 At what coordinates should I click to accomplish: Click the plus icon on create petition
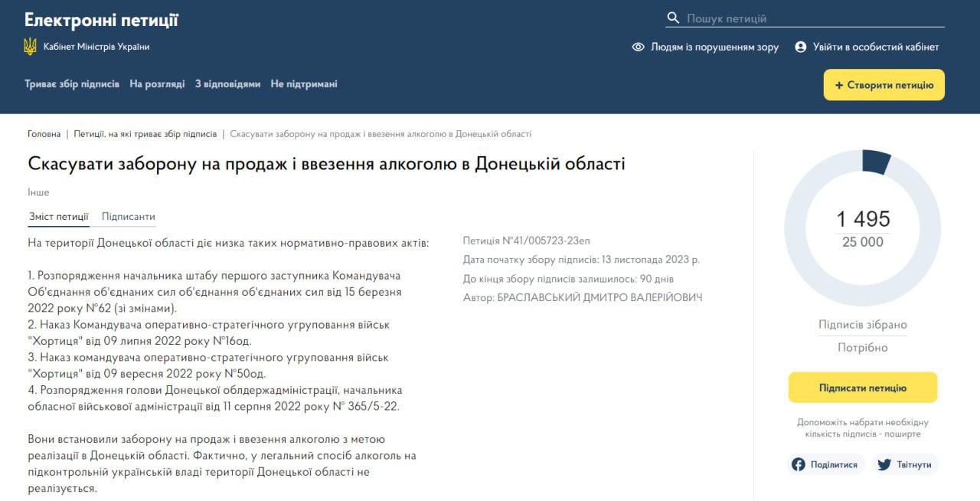pyautogui.click(x=839, y=85)
